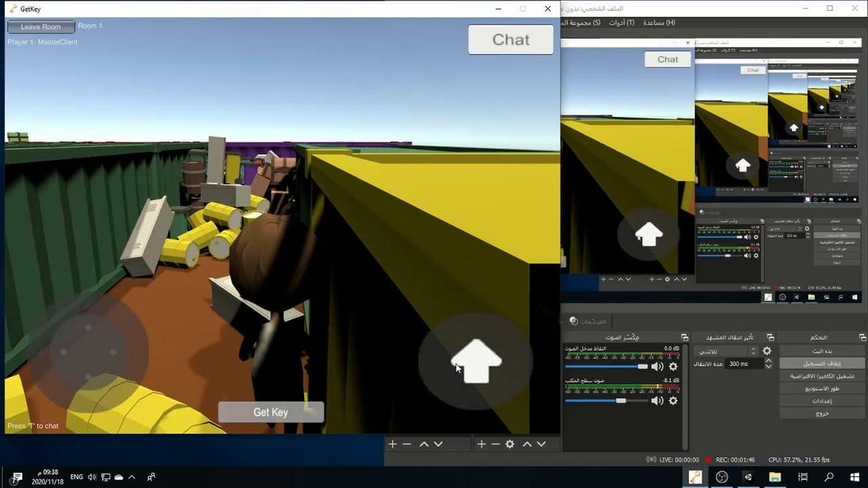This screenshot has height=488, width=868.
Task: Click the Start Streaming (بدء البث) button
Action: [x=823, y=351]
